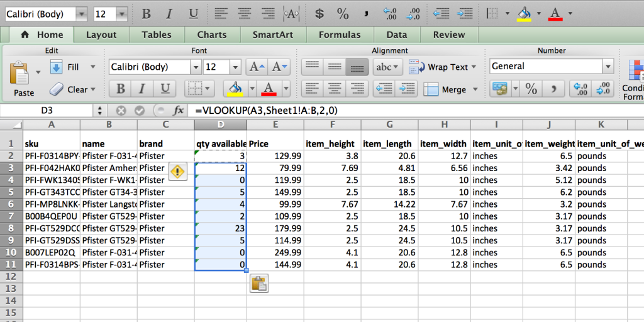Open the font size dropdown in ribbon
The width and height of the screenshot is (644, 322).
[235, 67]
